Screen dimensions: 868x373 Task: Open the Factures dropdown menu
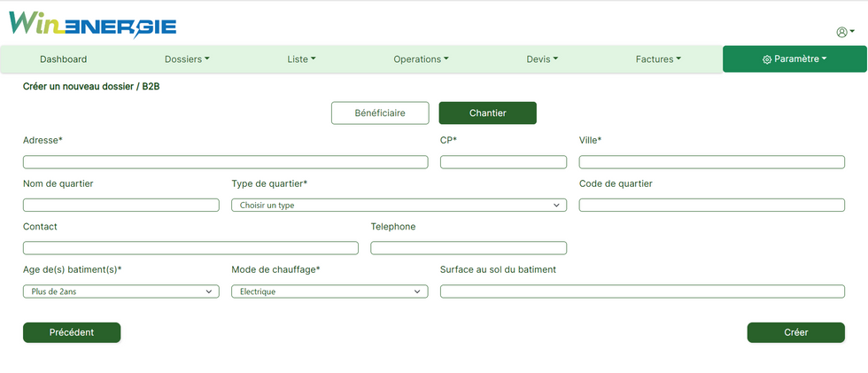pos(658,59)
